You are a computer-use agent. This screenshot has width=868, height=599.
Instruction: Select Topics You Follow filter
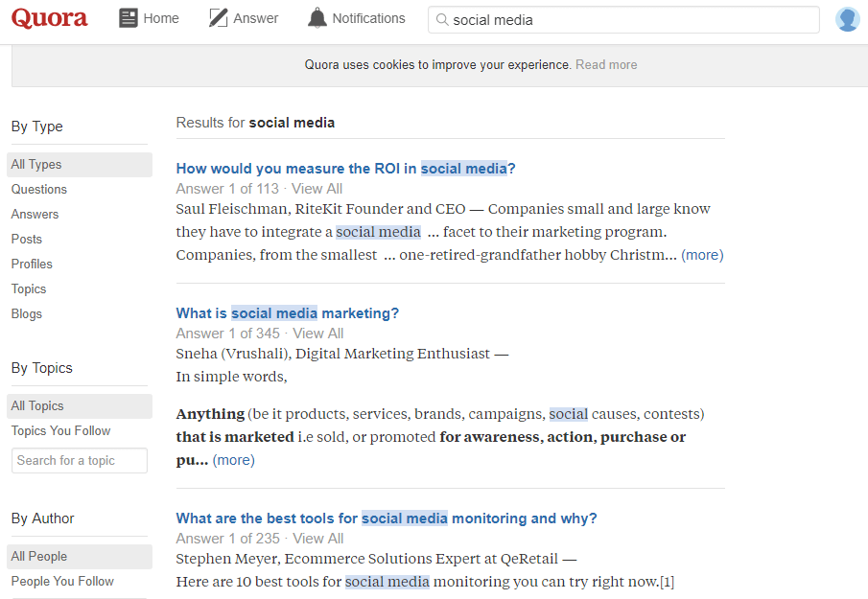click(60, 431)
